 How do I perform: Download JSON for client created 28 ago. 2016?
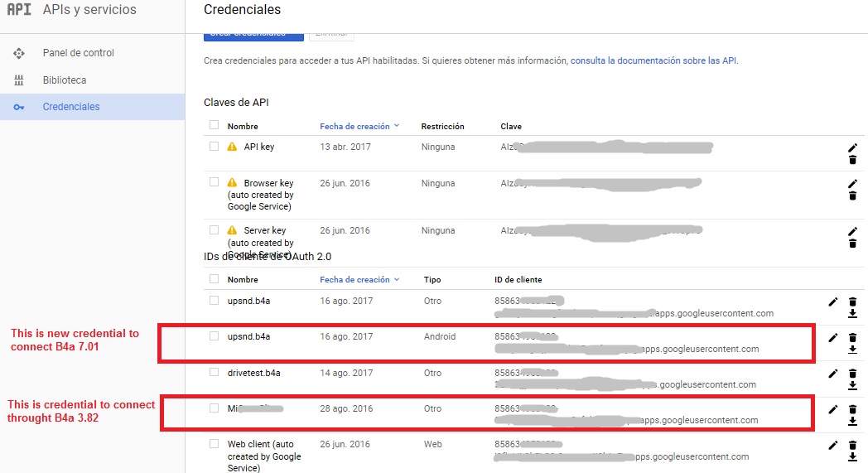(x=852, y=421)
